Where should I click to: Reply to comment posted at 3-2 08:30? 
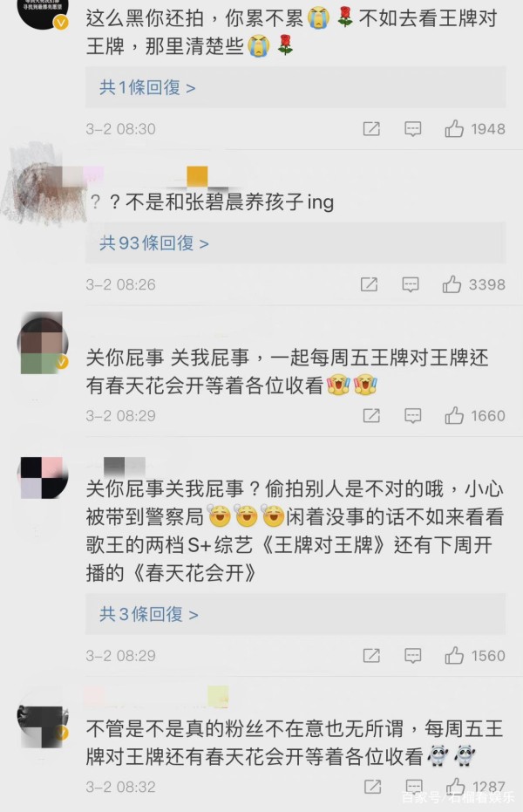tap(412, 128)
